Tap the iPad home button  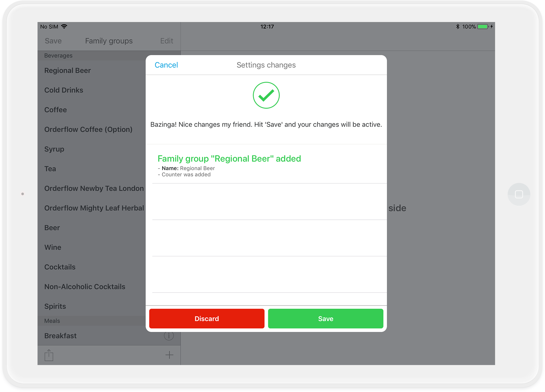pyautogui.click(x=519, y=194)
